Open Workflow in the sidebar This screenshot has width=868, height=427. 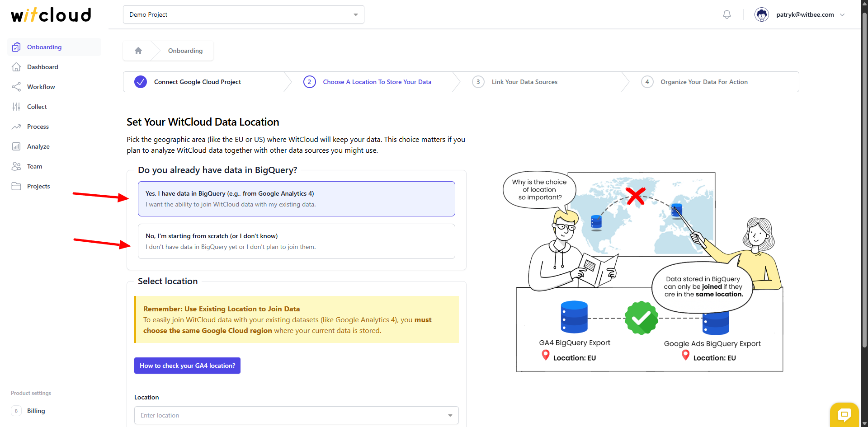54,87
